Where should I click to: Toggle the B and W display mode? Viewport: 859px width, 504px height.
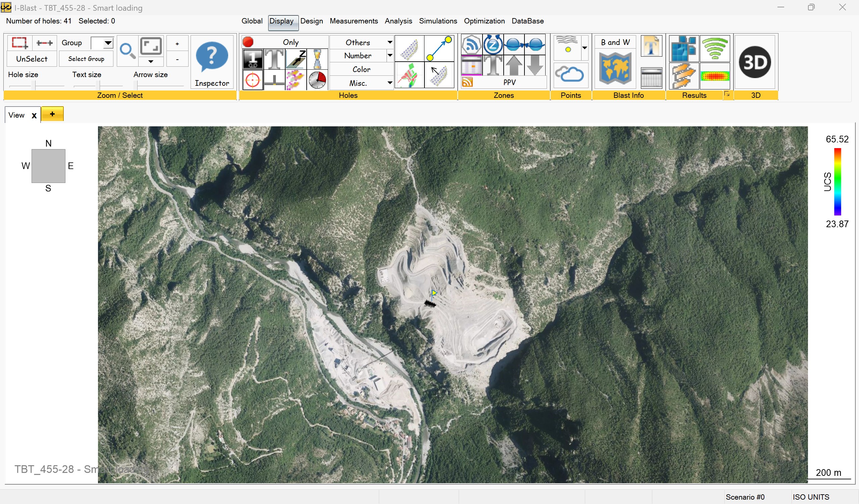615,42
